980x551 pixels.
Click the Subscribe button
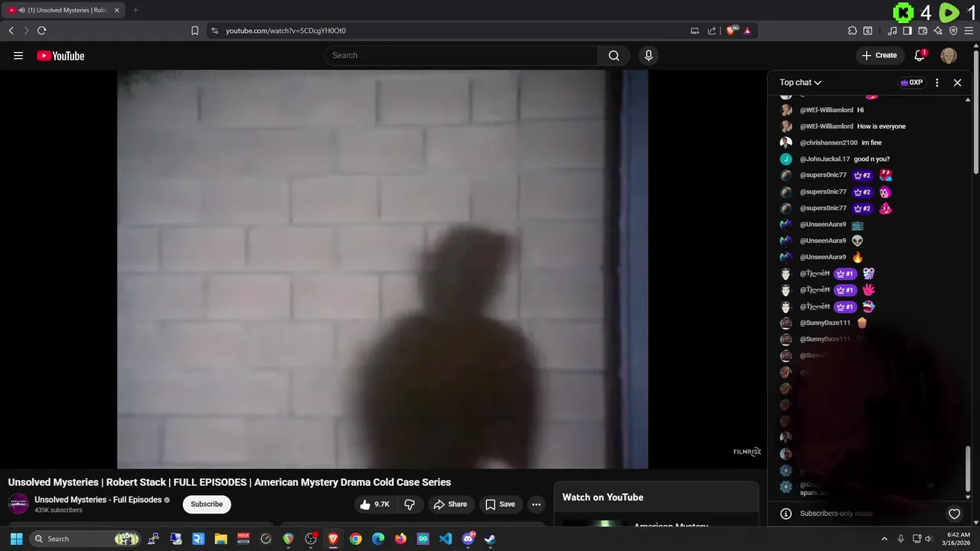coord(207,504)
